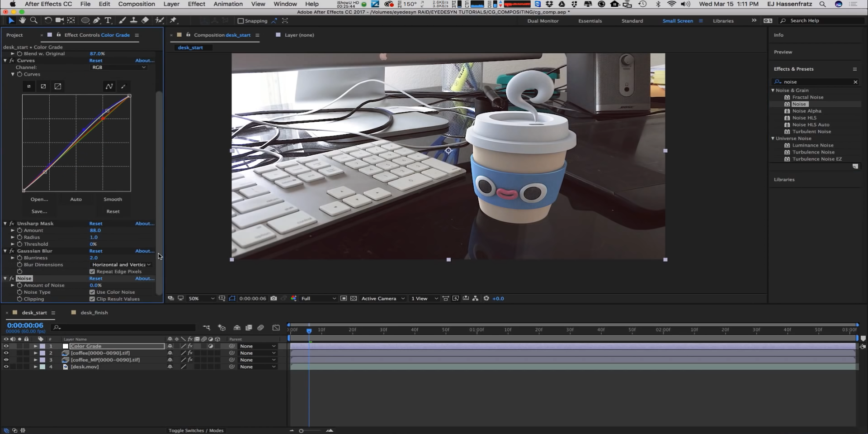Select the Selection arrow tool
The image size is (868, 434).
pyautogui.click(x=11, y=20)
